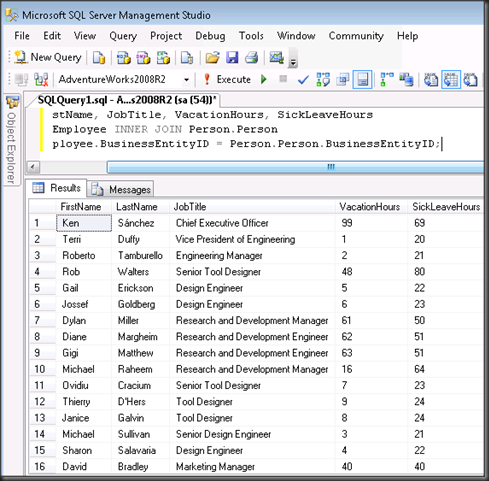Open the Edit menu
The height and width of the screenshot is (481, 489).
click(x=52, y=36)
